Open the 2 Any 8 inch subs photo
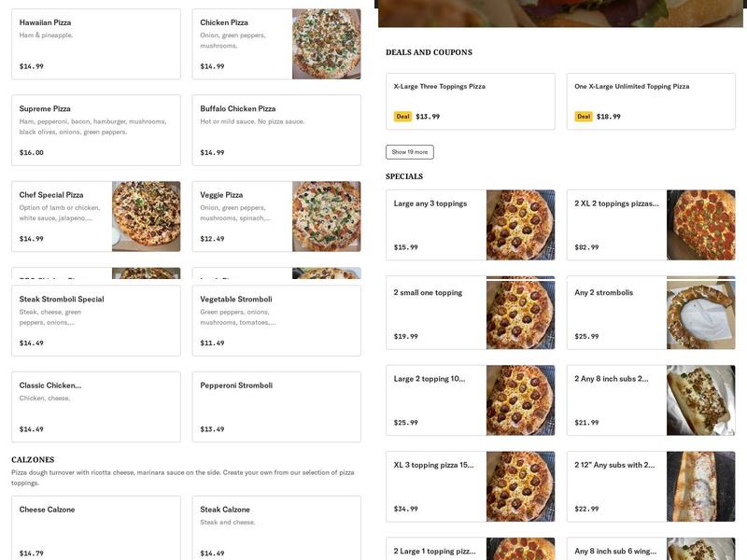The image size is (747, 560). tap(700, 400)
